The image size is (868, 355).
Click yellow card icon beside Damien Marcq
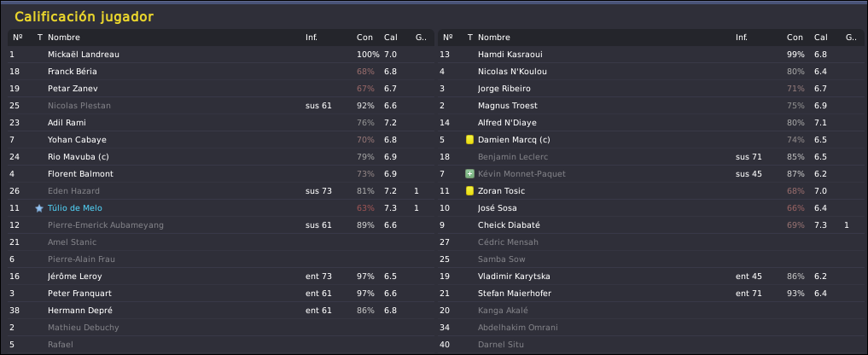pyautogui.click(x=469, y=140)
